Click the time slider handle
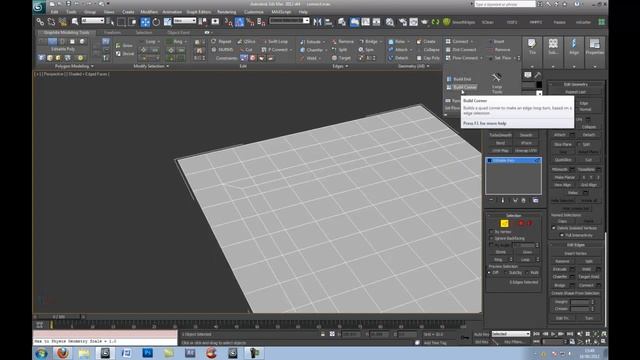Viewport: 640px width, 360px height. 60,316
